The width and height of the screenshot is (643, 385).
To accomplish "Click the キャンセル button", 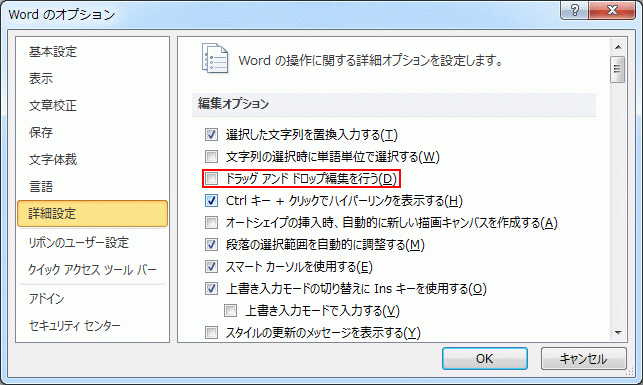I will tap(584, 359).
